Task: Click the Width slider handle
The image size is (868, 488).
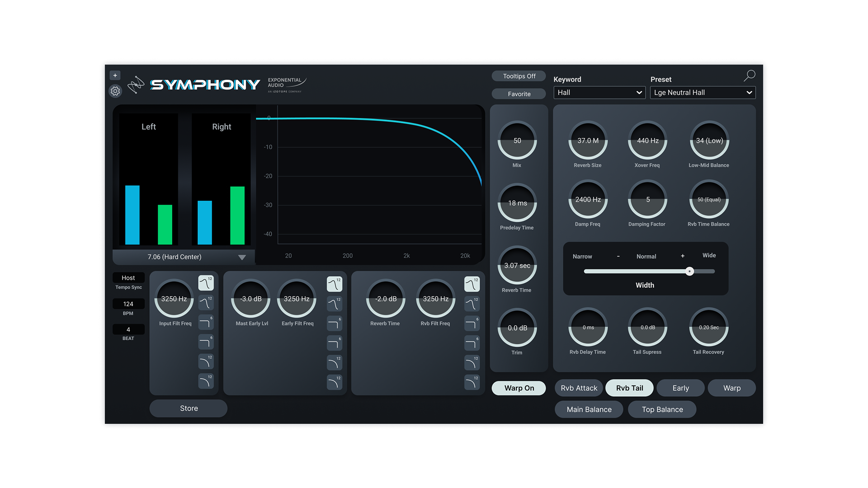Action: (689, 272)
